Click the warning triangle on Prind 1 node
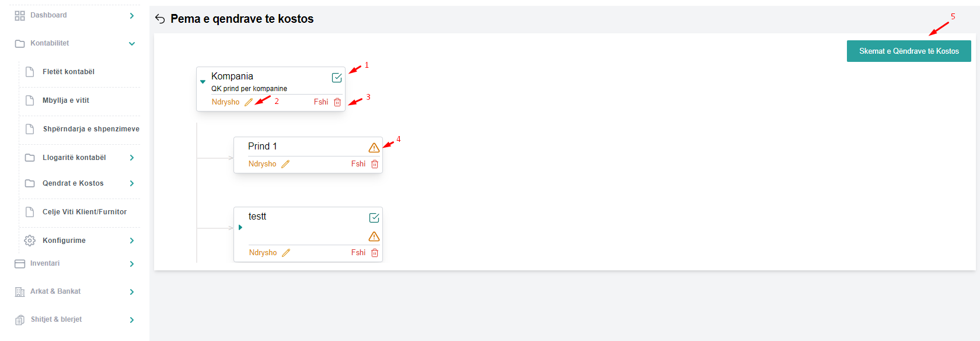Screen dimensions: 980x341 pyautogui.click(x=374, y=148)
